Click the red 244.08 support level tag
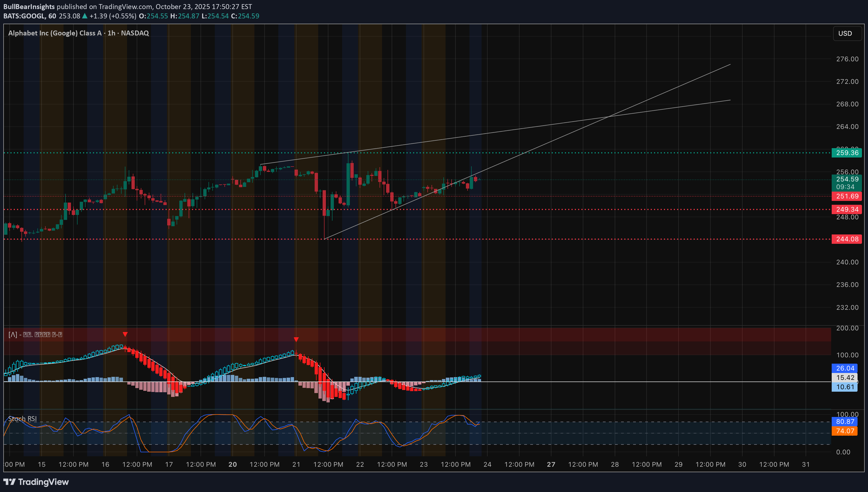The width and height of the screenshot is (868, 492). coord(846,239)
